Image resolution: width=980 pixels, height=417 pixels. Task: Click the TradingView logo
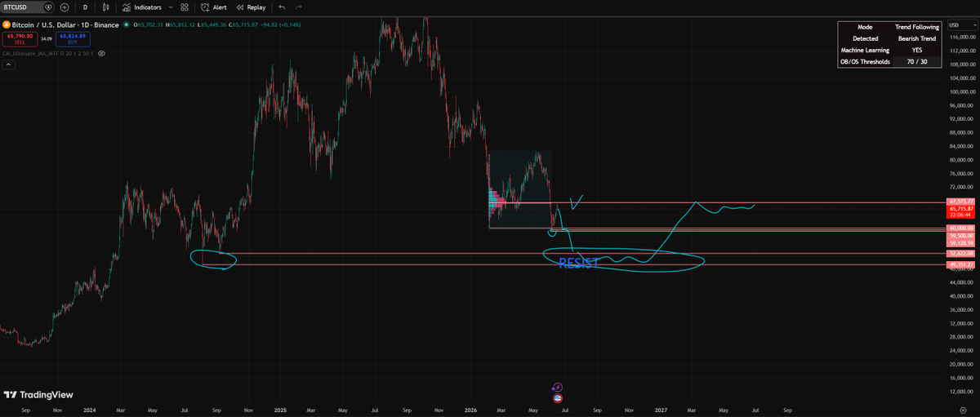(x=38, y=395)
